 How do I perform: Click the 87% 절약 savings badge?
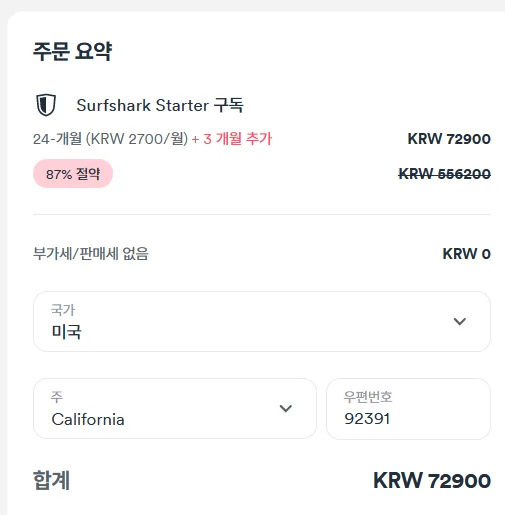(x=73, y=174)
